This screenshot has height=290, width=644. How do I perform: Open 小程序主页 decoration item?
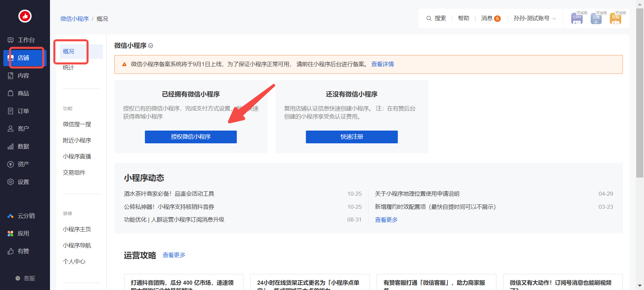[77, 229]
